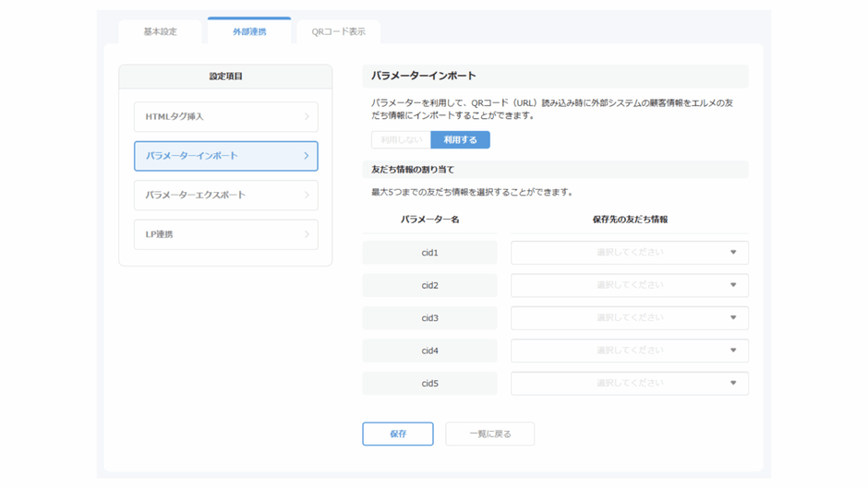
Task: Click the cid1 parameter name field
Action: point(429,253)
